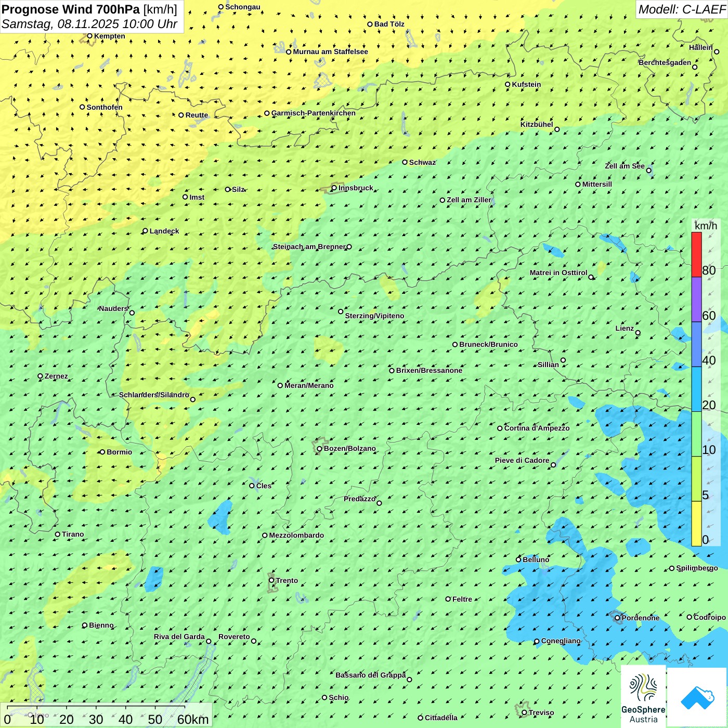Image resolution: width=728 pixels, height=728 pixels.
Task: Click the Imst label
Action: [197, 197]
